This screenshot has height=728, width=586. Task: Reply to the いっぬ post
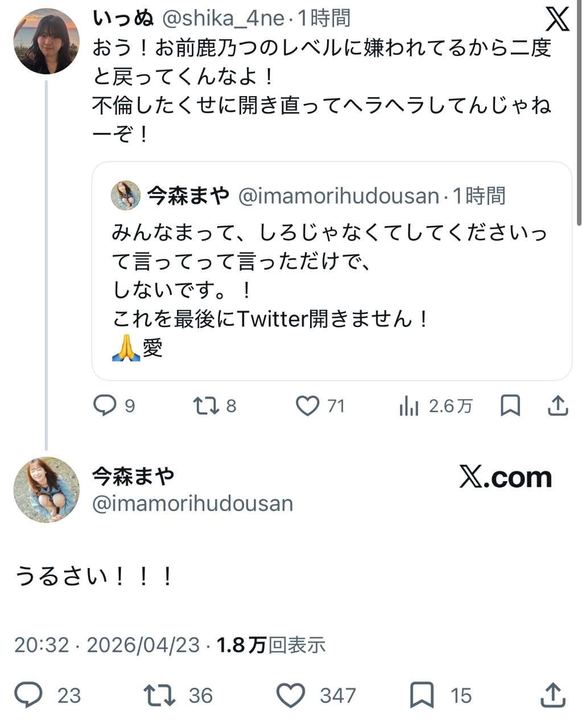105,406
